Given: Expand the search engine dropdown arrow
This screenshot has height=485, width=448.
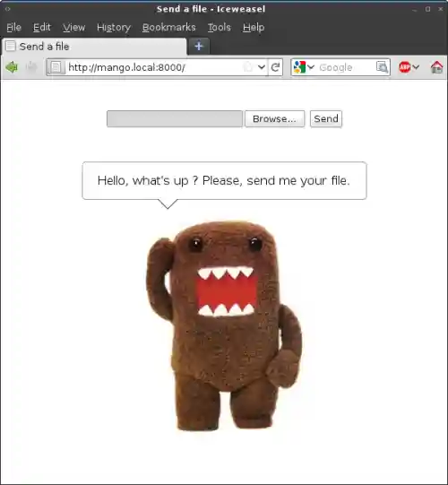Looking at the screenshot, I should pyautogui.click(x=311, y=67).
